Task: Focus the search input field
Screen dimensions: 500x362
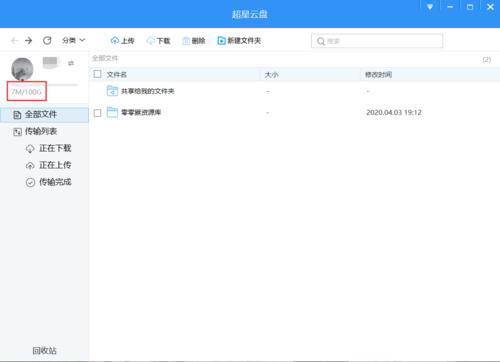Action: 377,41
